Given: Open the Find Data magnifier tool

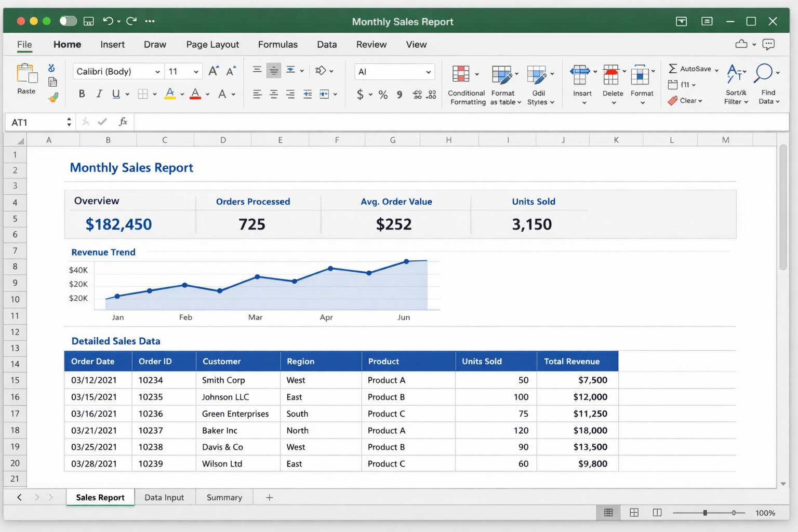Looking at the screenshot, I should point(763,73).
